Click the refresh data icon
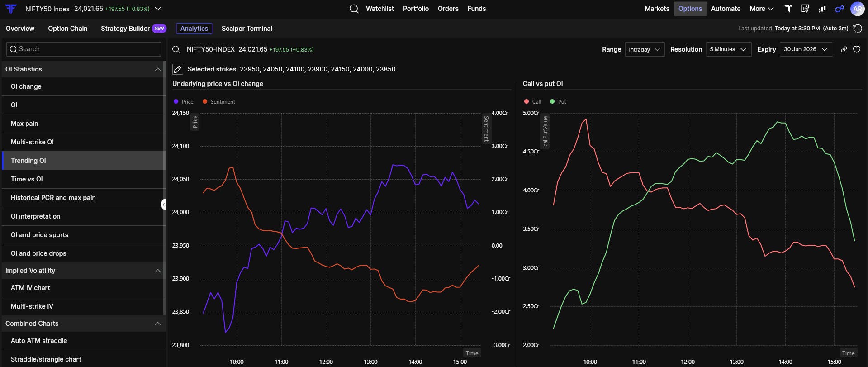 [x=857, y=29]
